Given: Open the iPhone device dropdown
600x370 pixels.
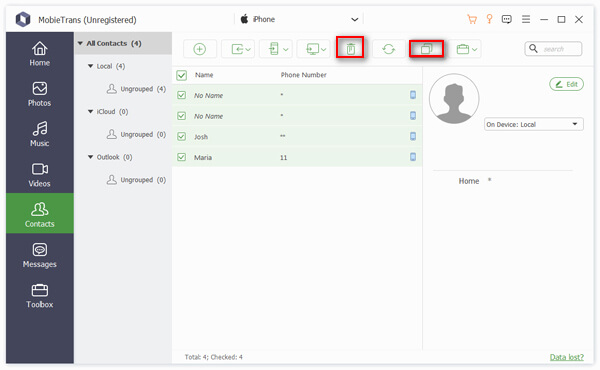Looking at the screenshot, I should [x=299, y=19].
